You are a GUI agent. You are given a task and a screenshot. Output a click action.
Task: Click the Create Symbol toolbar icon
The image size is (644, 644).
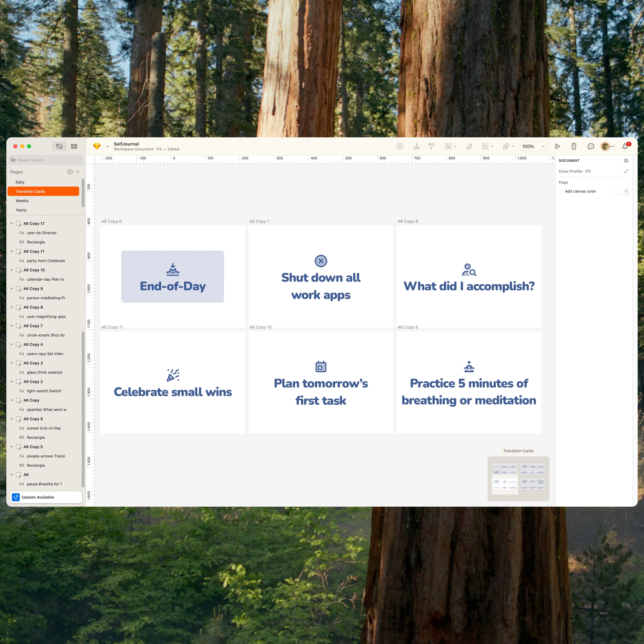pyautogui.click(x=400, y=146)
